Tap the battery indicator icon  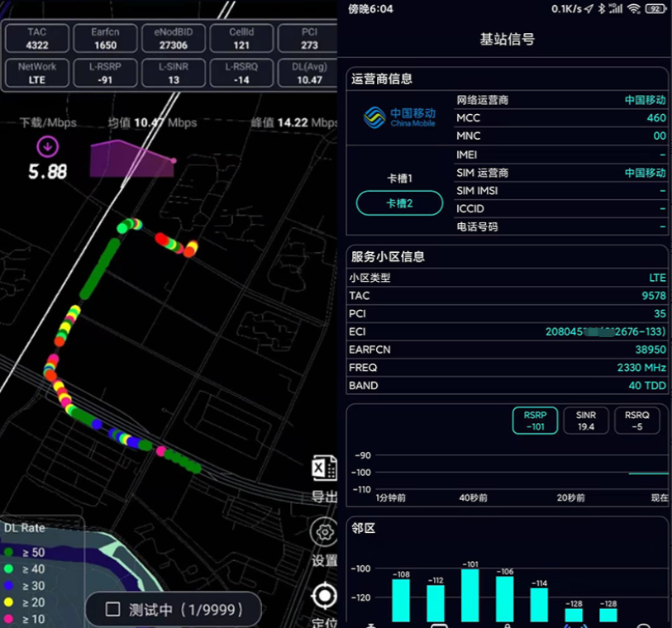click(655, 8)
